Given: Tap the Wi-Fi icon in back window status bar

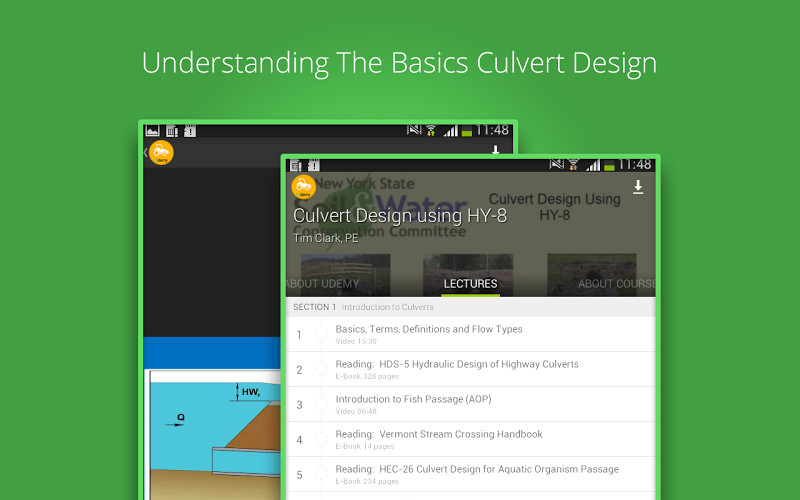Looking at the screenshot, I should click(431, 131).
